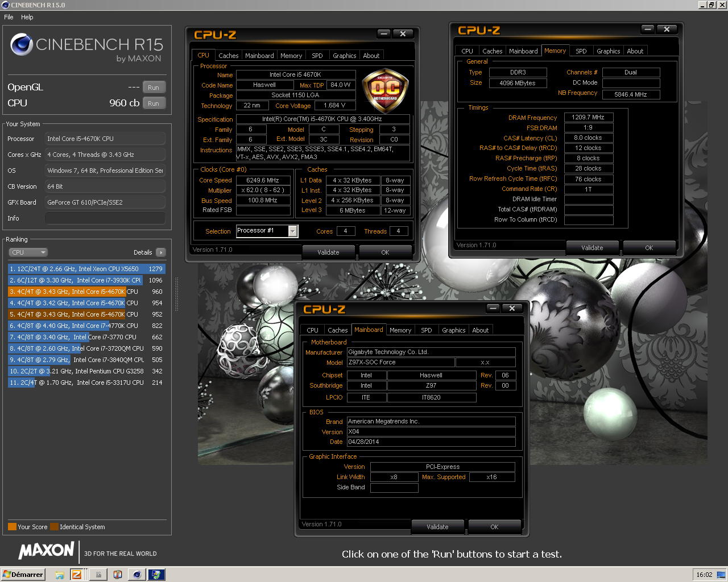Click the Identical System brown legend swatch
728x582 pixels.
click(54, 527)
